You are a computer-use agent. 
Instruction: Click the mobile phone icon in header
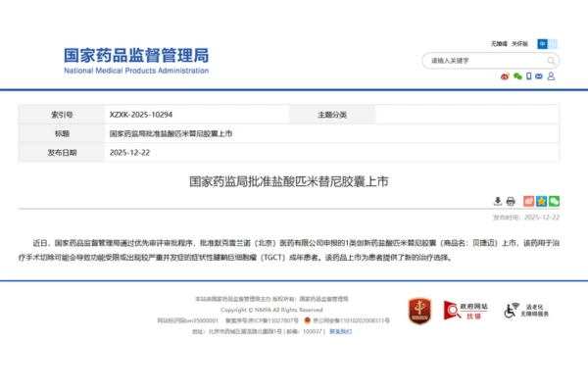click(x=530, y=75)
